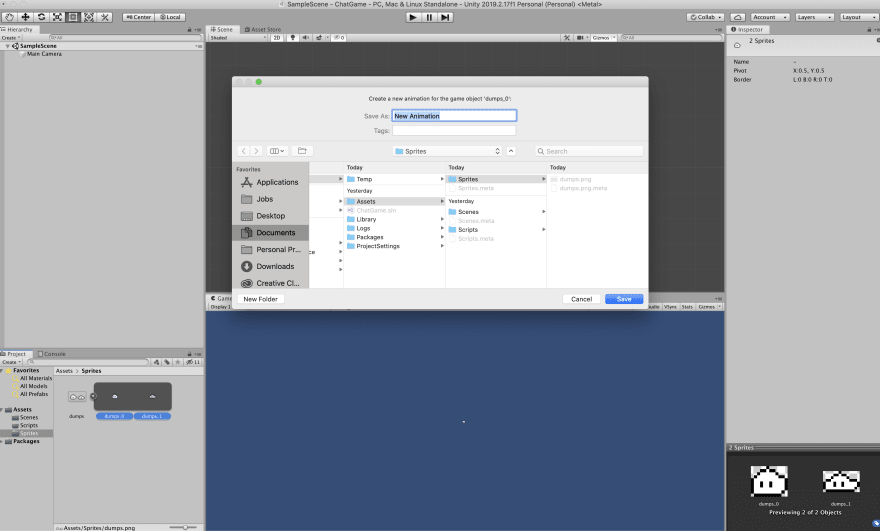Click save search star icon in Project
Screen dimensions: 880x531
[x=177, y=362]
